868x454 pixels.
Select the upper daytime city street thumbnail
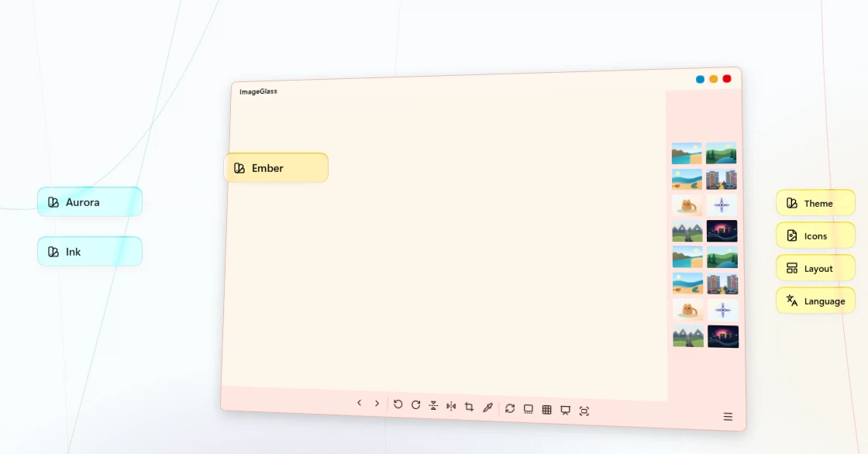tap(722, 180)
